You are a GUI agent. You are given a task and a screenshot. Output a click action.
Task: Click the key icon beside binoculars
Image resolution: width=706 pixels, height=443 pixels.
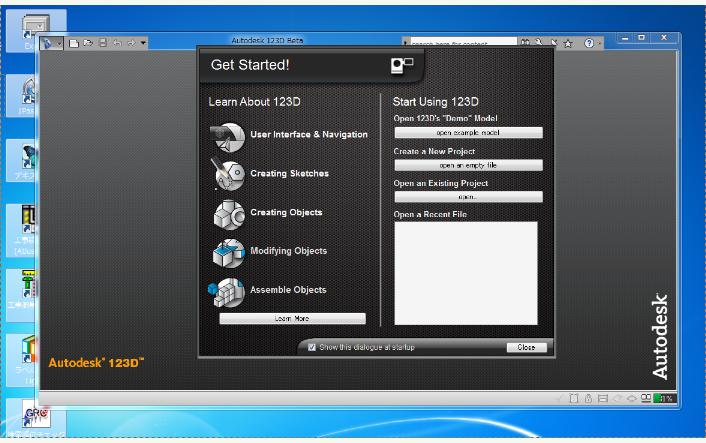(539, 42)
